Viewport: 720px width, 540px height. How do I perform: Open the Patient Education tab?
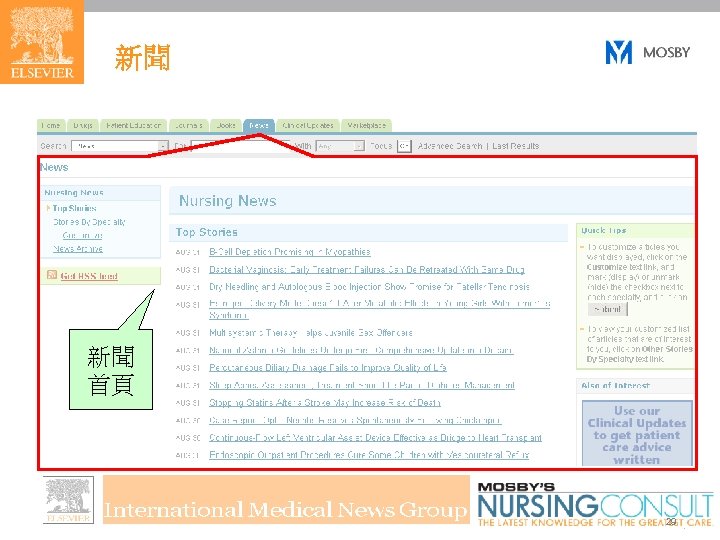click(133, 125)
